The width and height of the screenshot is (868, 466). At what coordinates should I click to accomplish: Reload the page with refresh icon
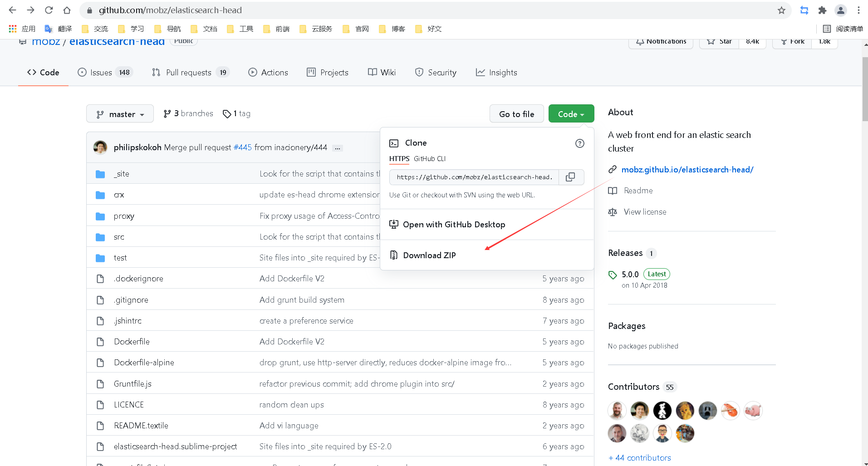click(x=49, y=10)
